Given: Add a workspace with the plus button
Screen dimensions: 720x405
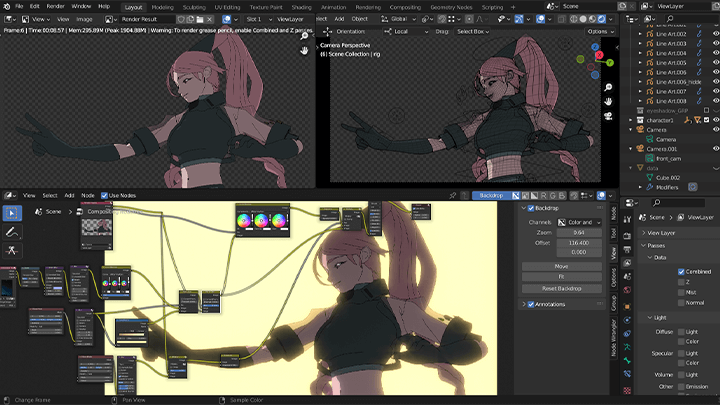Looking at the screenshot, I should click(x=513, y=7).
